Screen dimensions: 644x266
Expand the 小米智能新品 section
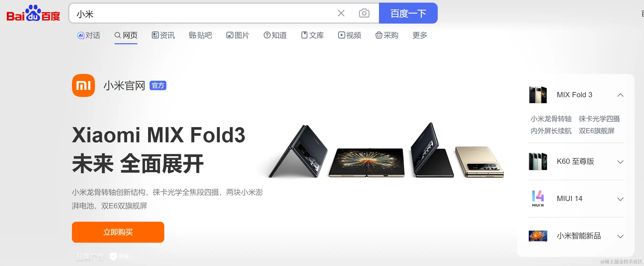pos(620,236)
